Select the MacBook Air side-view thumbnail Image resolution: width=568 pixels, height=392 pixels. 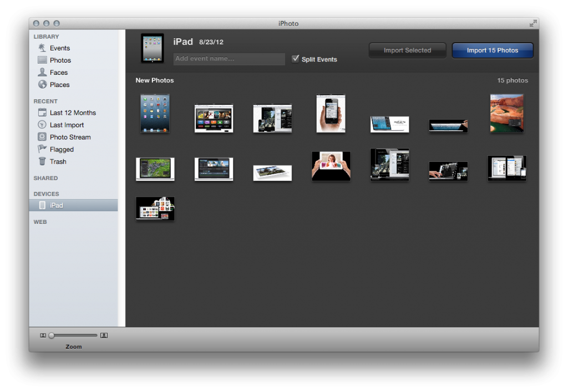click(448, 126)
